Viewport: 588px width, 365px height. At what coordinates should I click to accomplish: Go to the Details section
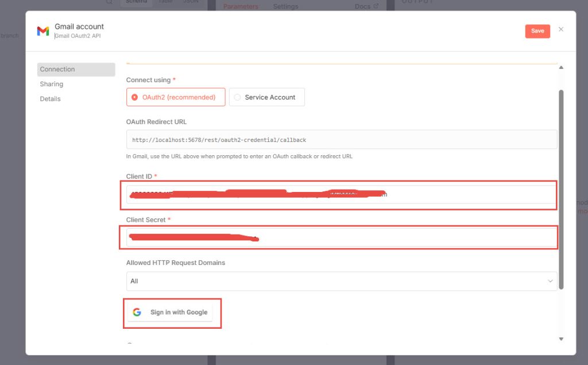(51, 99)
